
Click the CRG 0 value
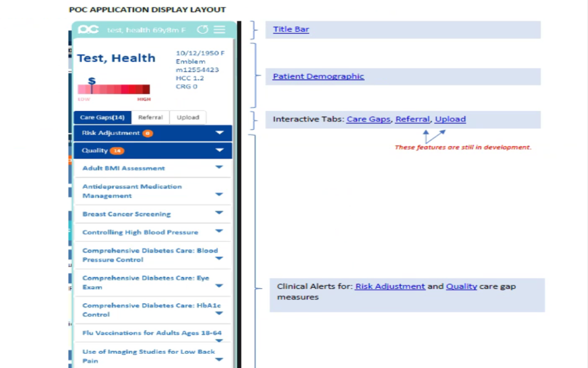187,86
